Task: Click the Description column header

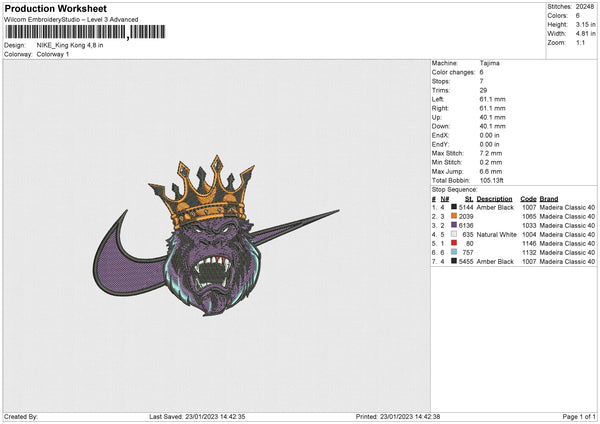Action: (494, 199)
